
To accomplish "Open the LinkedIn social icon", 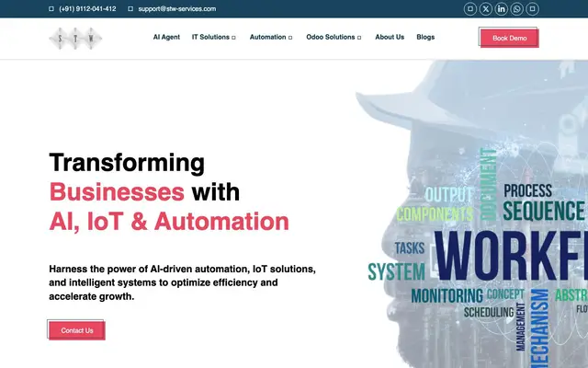I will click(x=501, y=9).
